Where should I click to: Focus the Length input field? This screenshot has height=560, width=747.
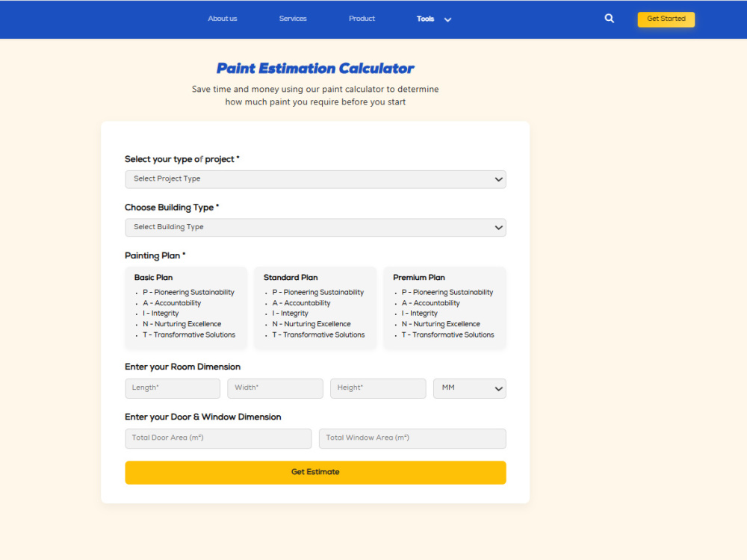(x=173, y=388)
